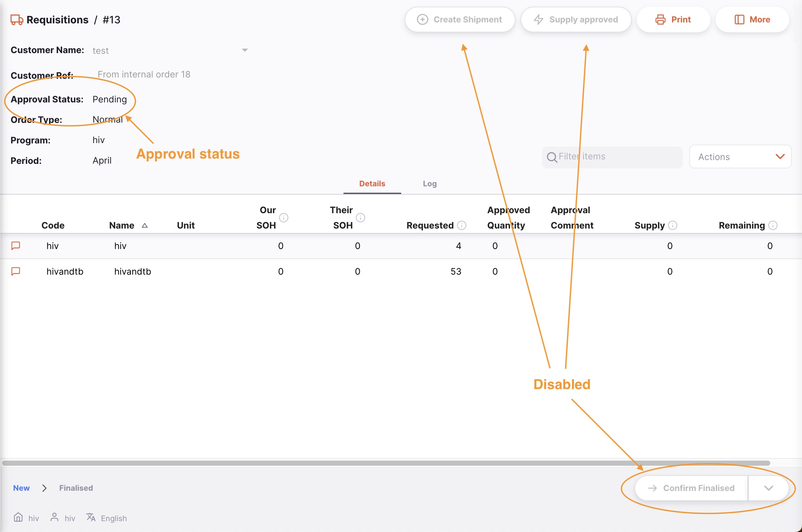Open comment icon for hivandtb row

(16, 271)
